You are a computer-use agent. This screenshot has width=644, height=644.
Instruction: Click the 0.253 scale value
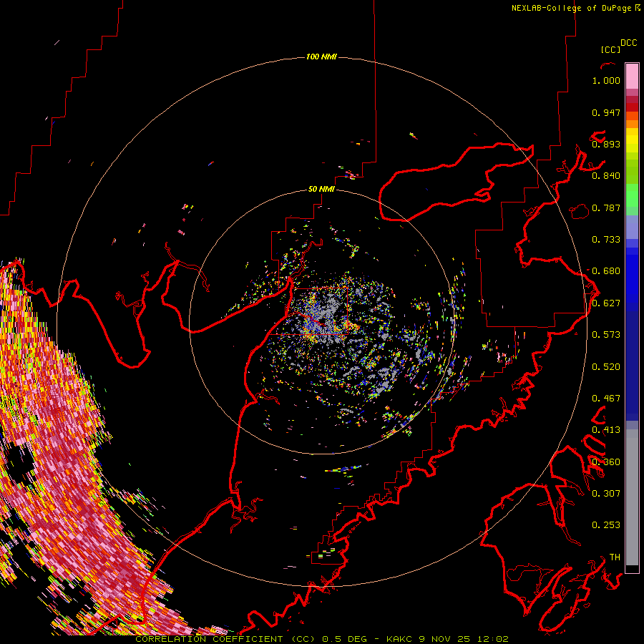[x=606, y=525]
